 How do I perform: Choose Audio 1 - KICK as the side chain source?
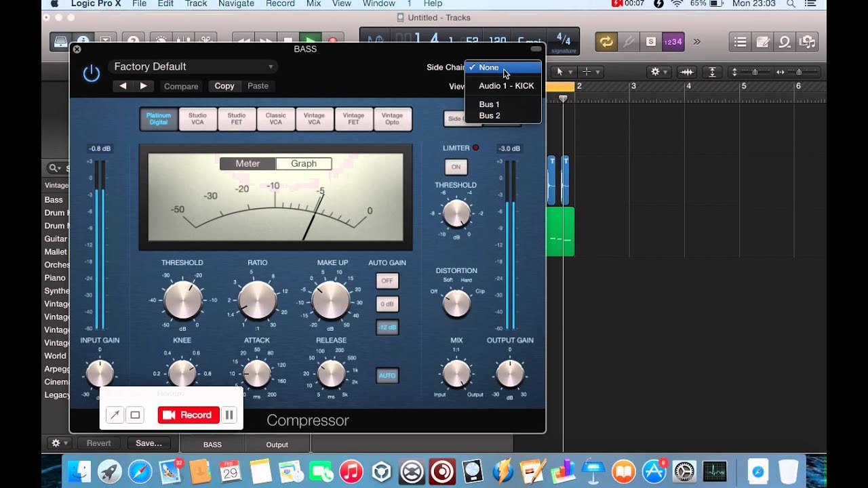pos(503,86)
